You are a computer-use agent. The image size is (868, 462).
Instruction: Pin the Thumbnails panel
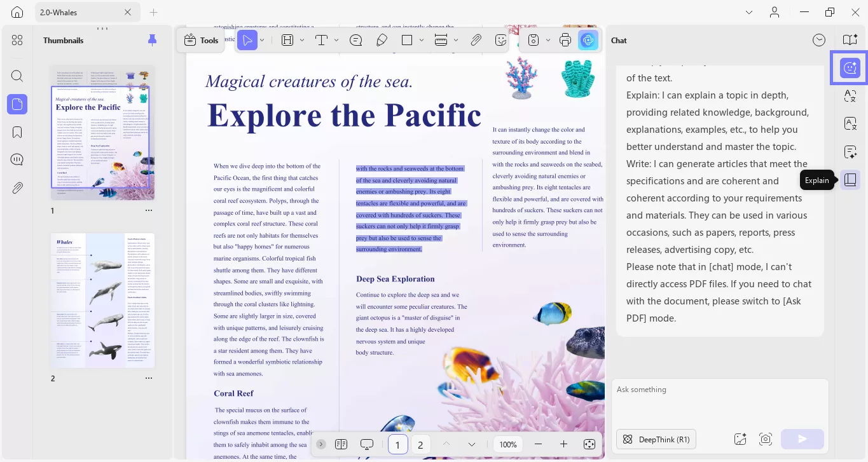(x=152, y=40)
